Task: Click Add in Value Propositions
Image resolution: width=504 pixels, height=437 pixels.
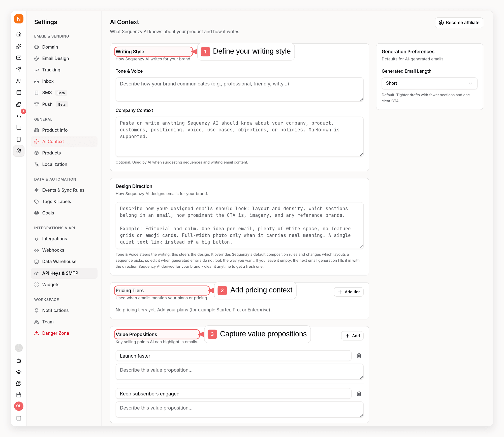Action: point(352,336)
